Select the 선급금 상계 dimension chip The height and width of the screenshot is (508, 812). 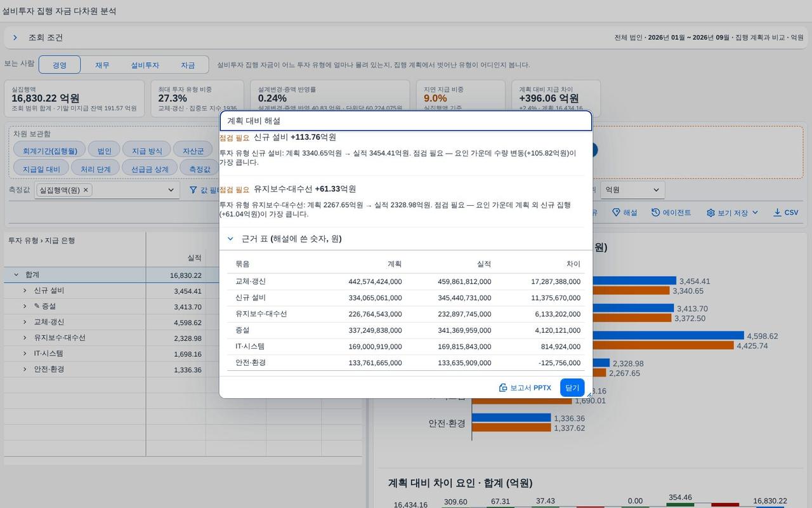click(150, 169)
